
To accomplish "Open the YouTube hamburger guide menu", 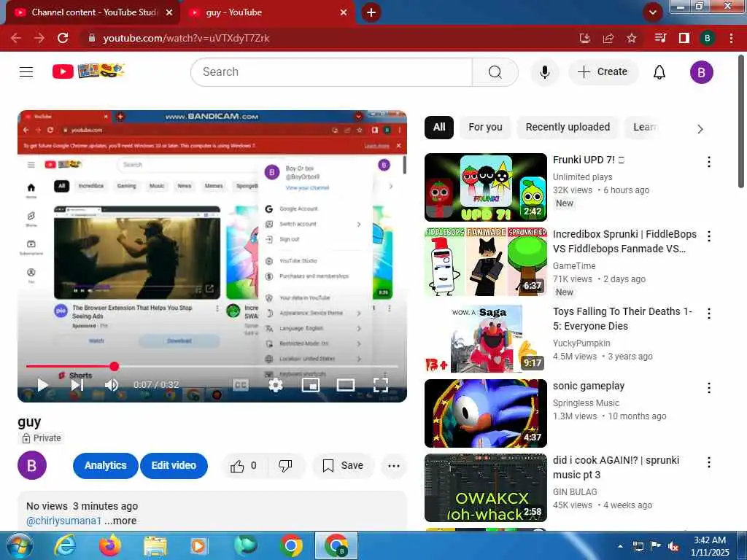I will (x=26, y=72).
